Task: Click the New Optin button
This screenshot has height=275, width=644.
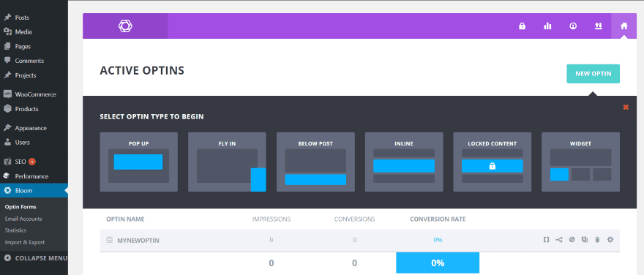Action: (593, 74)
